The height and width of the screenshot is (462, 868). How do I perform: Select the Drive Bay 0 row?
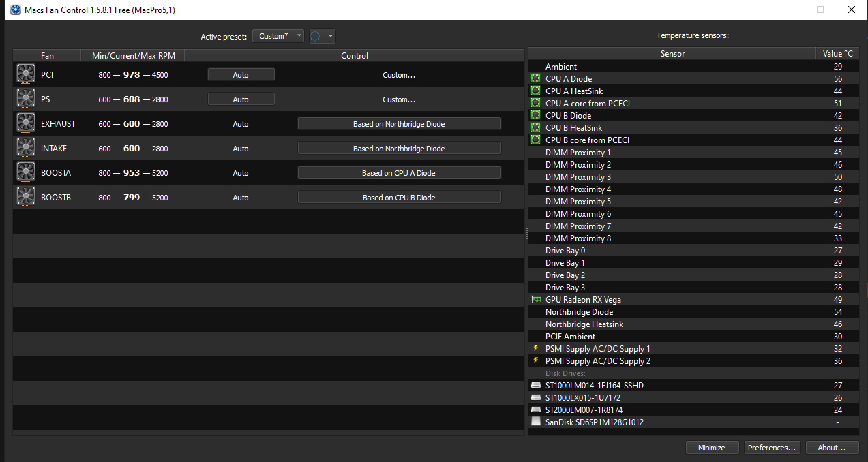tap(694, 251)
